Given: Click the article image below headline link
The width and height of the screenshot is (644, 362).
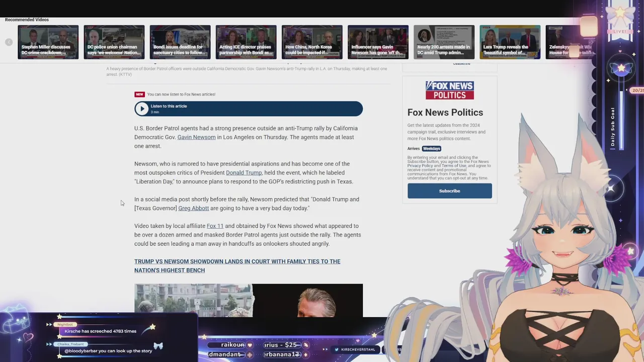Looking at the screenshot, I should [x=248, y=300].
